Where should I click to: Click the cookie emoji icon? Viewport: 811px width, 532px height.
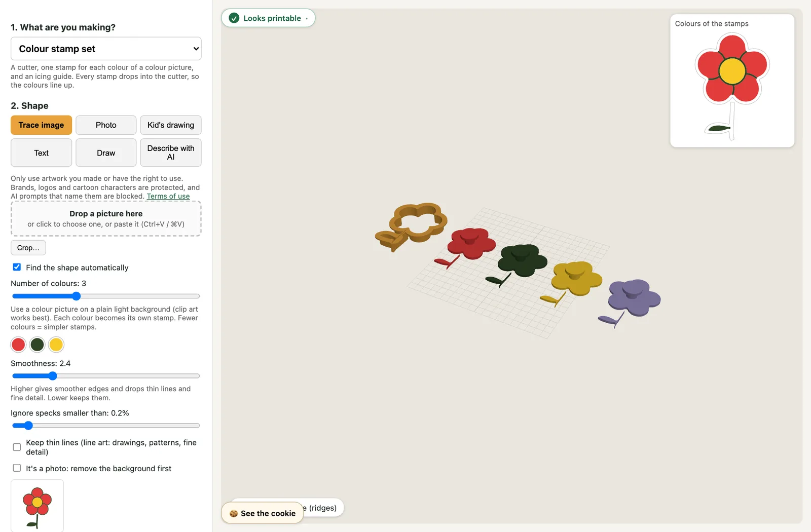(x=234, y=513)
